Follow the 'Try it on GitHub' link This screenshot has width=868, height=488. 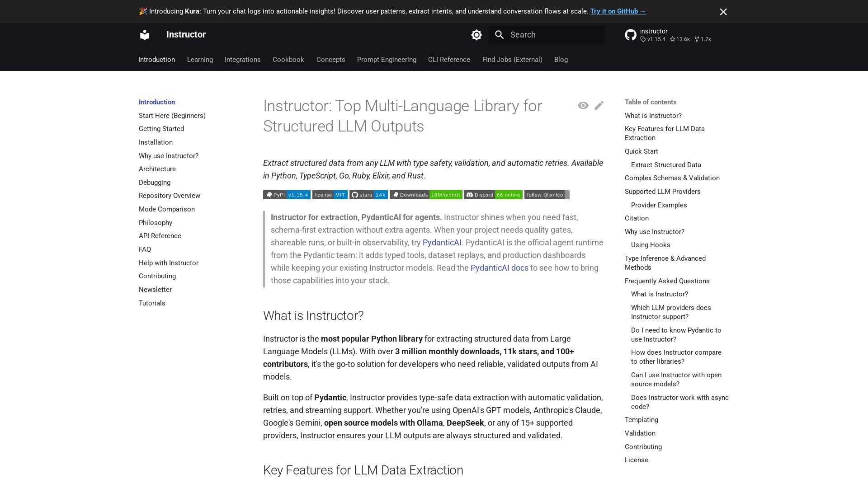[x=618, y=11]
